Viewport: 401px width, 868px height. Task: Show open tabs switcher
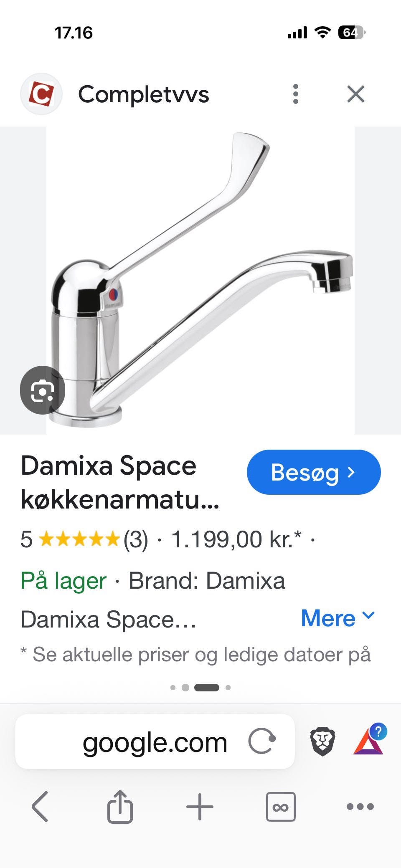281,807
